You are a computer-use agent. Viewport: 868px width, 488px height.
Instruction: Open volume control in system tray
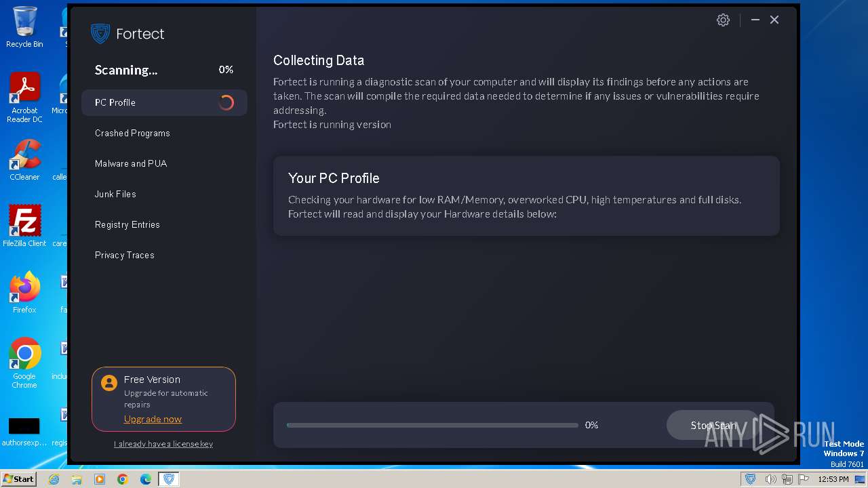[772, 479]
